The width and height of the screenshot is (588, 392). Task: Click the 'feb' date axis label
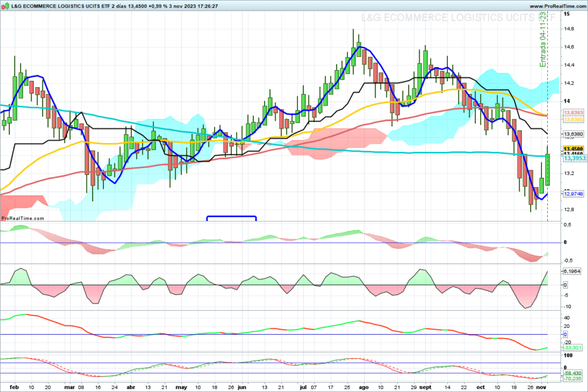coord(14,387)
